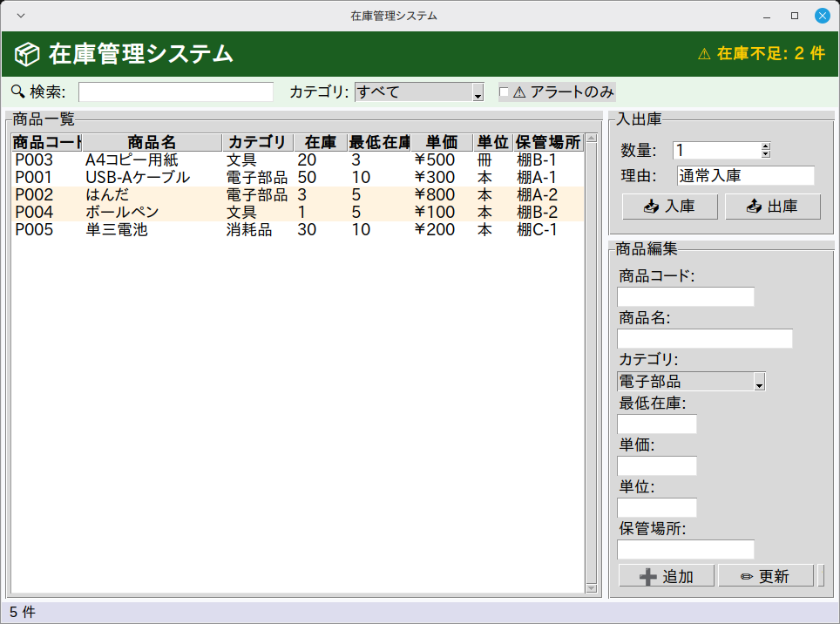This screenshot has width=840, height=624.
Task: Select the はんだ row
Action: tap(298, 195)
